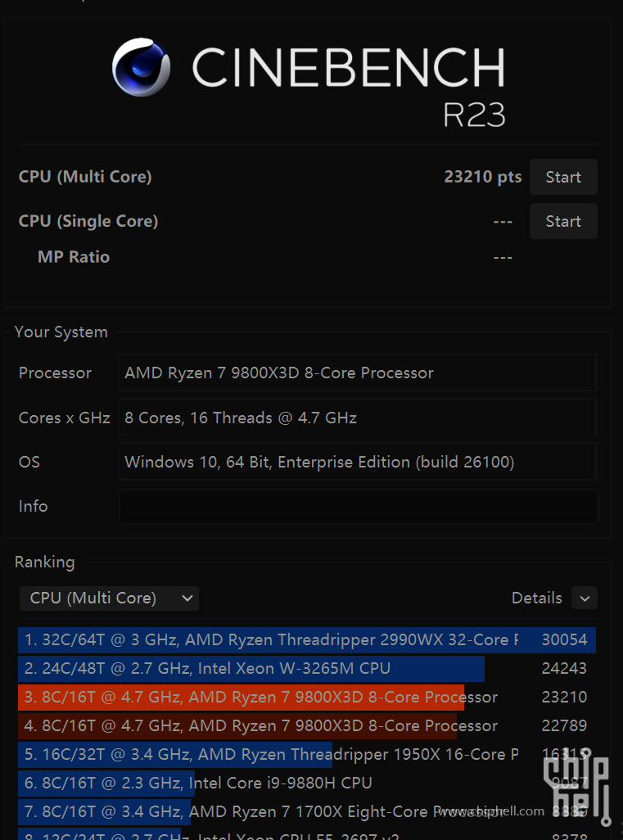Select the highlighted 9800X3D 23210 result row
The image size is (623, 840).
point(307,697)
